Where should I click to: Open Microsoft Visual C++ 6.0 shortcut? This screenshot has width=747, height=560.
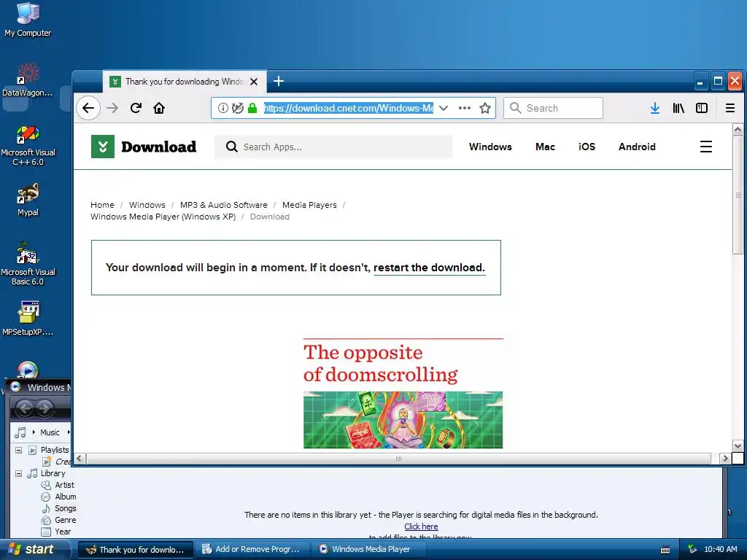[x=28, y=145]
